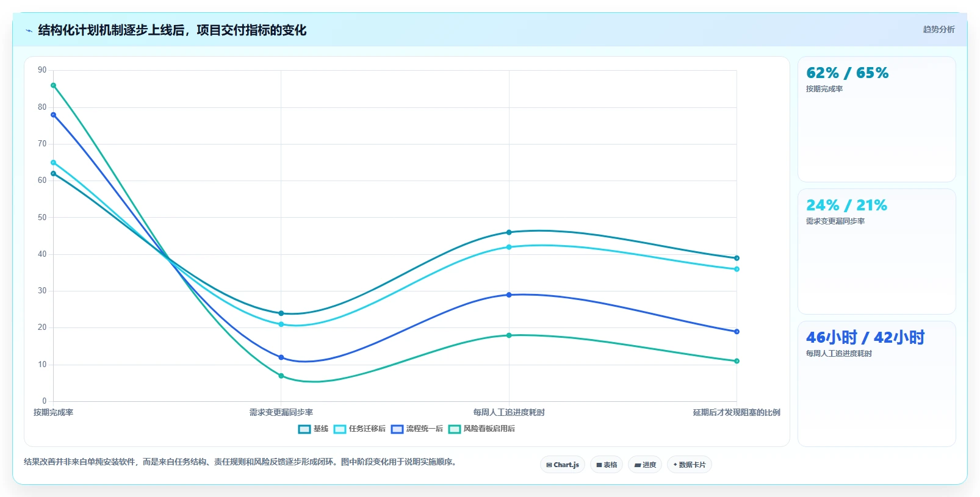Click the x-axis label 需求变更漏同步率
980x497 pixels.
pyautogui.click(x=281, y=413)
